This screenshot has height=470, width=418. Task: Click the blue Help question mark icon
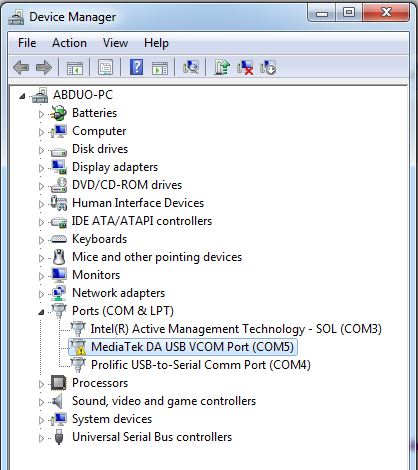(137, 68)
